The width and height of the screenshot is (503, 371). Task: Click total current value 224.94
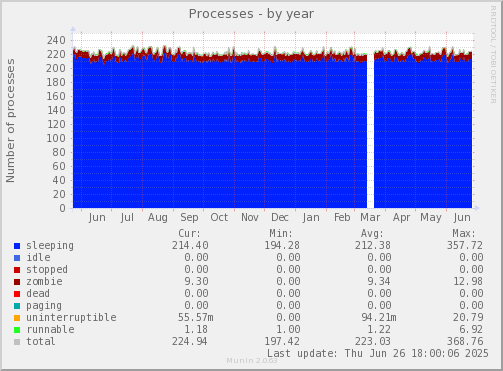(x=190, y=341)
